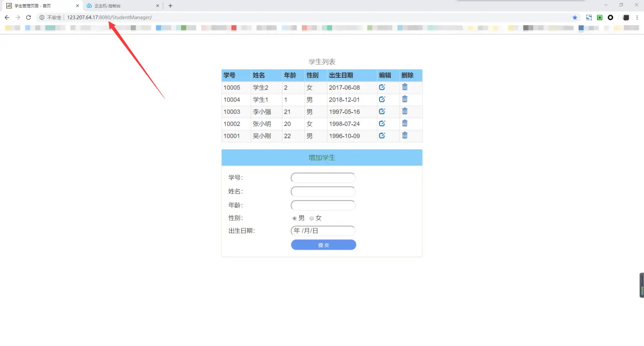Click the name cell 李小强
Image resolution: width=644 pixels, height=346 pixels.
pos(267,112)
